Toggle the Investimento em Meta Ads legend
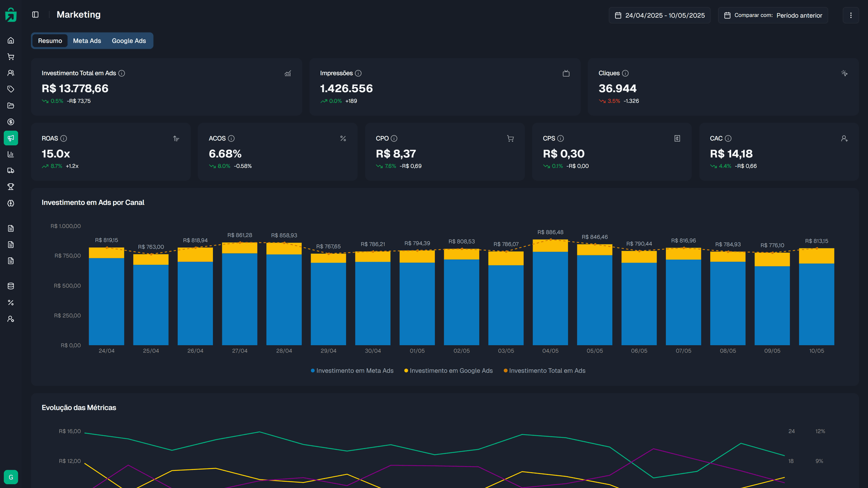This screenshot has width=868, height=488. (x=352, y=371)
